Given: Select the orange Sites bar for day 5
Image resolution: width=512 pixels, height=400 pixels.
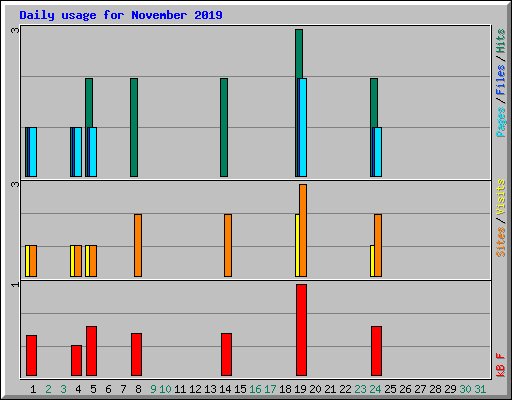Looking at the screenshot, I should [x=93, y=261].
